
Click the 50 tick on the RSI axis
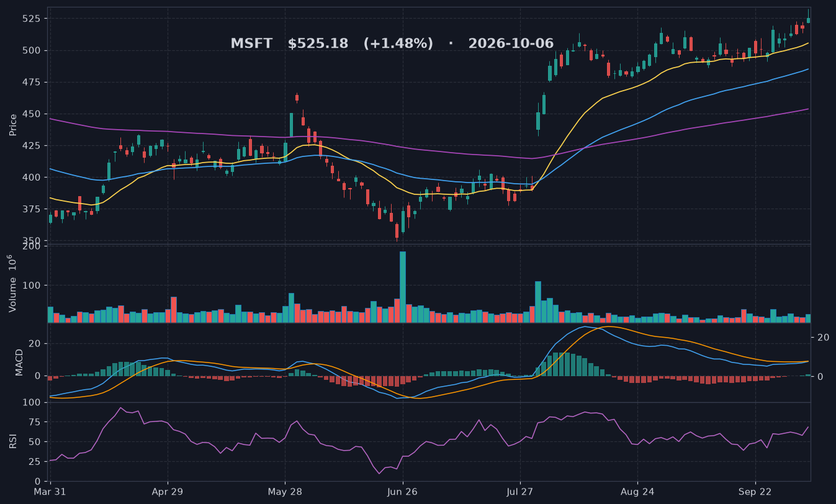pos(35,442)
